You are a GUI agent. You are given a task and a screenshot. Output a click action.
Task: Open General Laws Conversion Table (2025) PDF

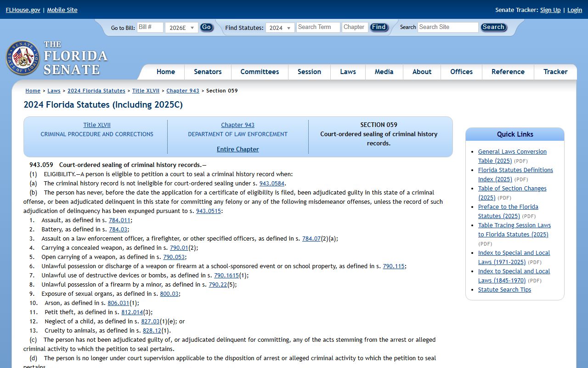512,156
